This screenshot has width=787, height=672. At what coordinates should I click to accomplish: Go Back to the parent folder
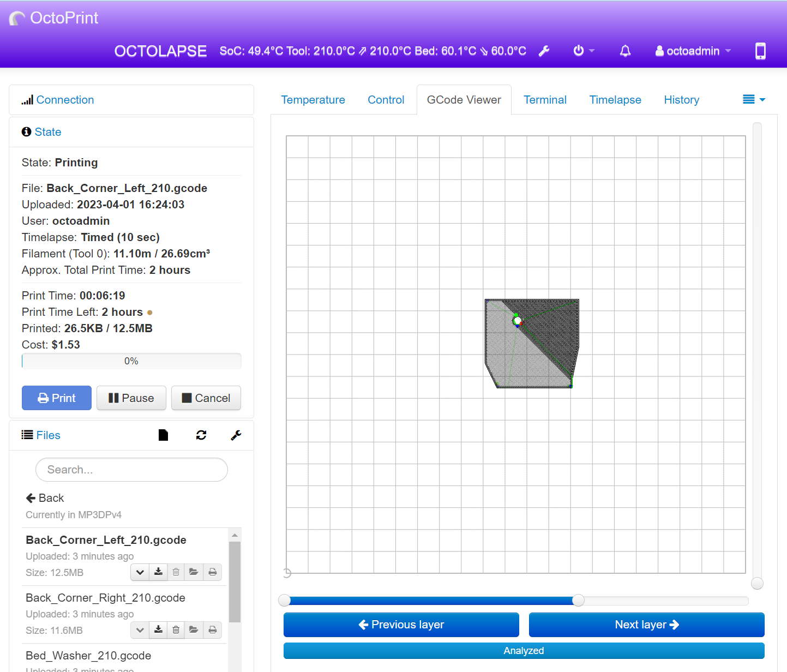click(45, 498)
